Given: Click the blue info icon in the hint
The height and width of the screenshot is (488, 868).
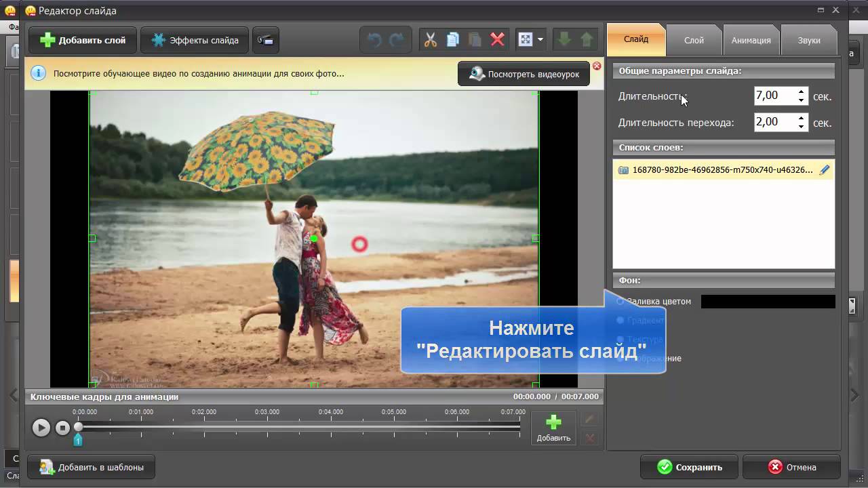Looking at the screenshot, I should tap(39, 73).
